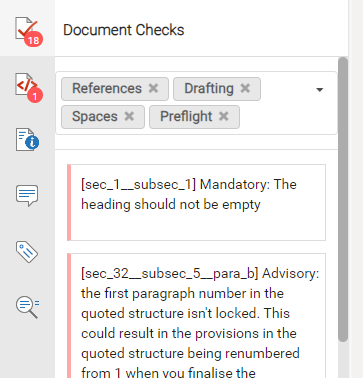Remove the Drafting filter chip
This screenshot has height=378, width=363.
click(245, 88)
